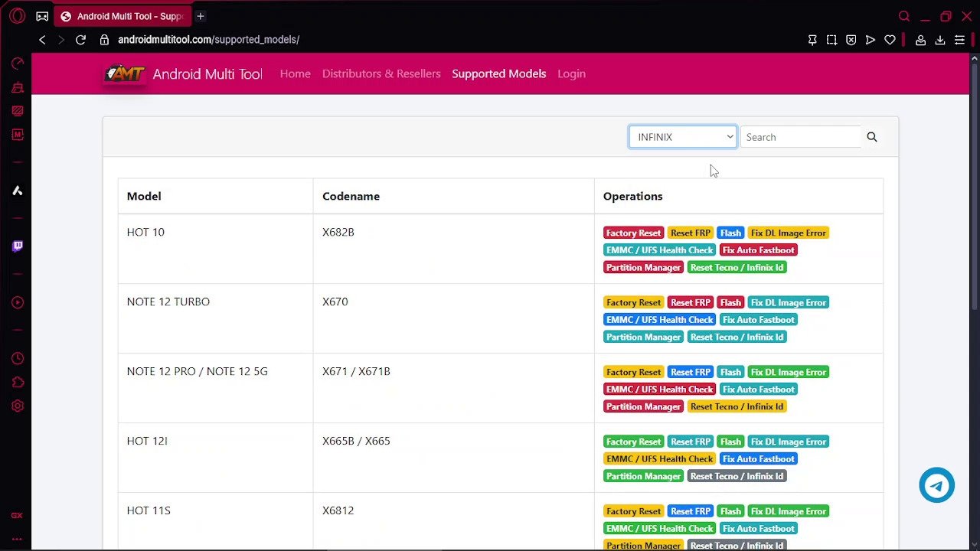The width and height of the screenshot is (980, 551).
Task: Add a new browser tab
Action: coord(201,16)
